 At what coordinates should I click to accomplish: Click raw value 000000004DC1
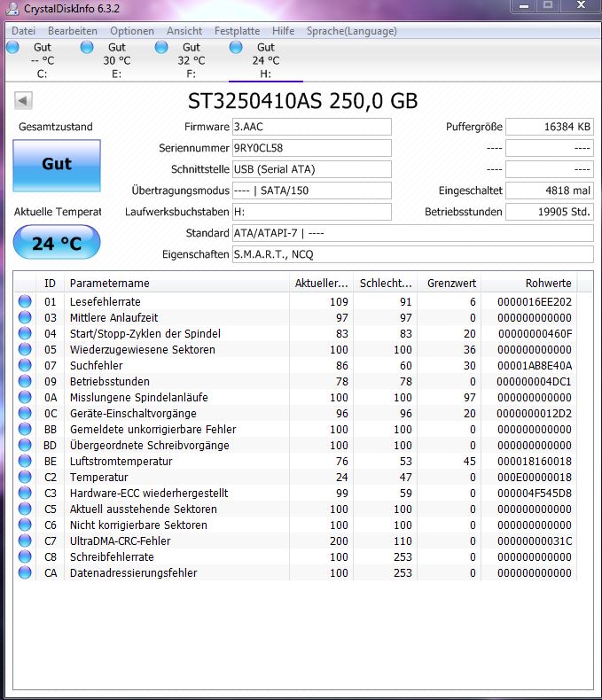[534, 382]
